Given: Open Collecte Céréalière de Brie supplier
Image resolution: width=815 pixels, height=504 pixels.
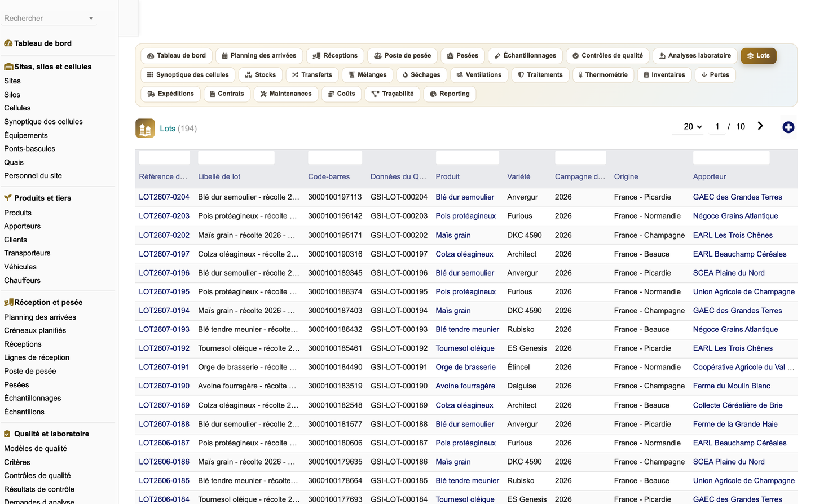Looking at the screenshot, I should coord(738,405).
